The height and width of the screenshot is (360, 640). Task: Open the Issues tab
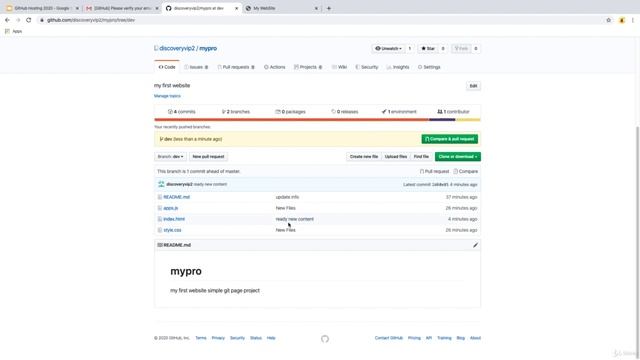point(196,67)
